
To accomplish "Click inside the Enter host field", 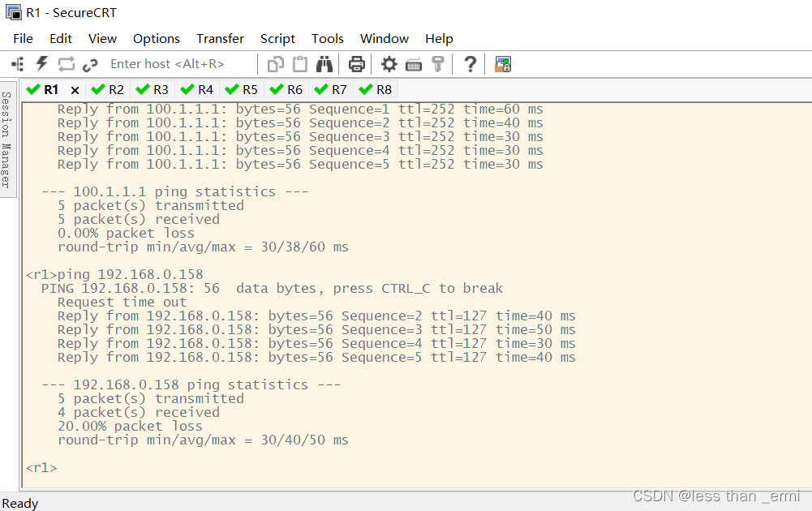I will coord(181,64).
